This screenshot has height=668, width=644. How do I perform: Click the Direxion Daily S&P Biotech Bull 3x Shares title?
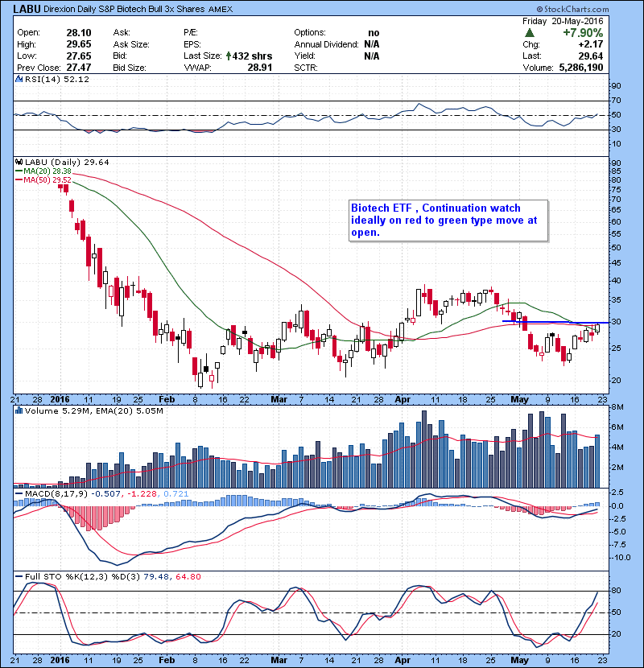[x=124, y=9]
